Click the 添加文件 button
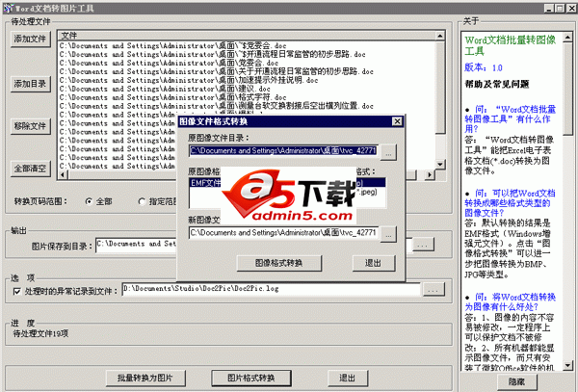The height and width of the screenshot is (392, 578). 30,39
